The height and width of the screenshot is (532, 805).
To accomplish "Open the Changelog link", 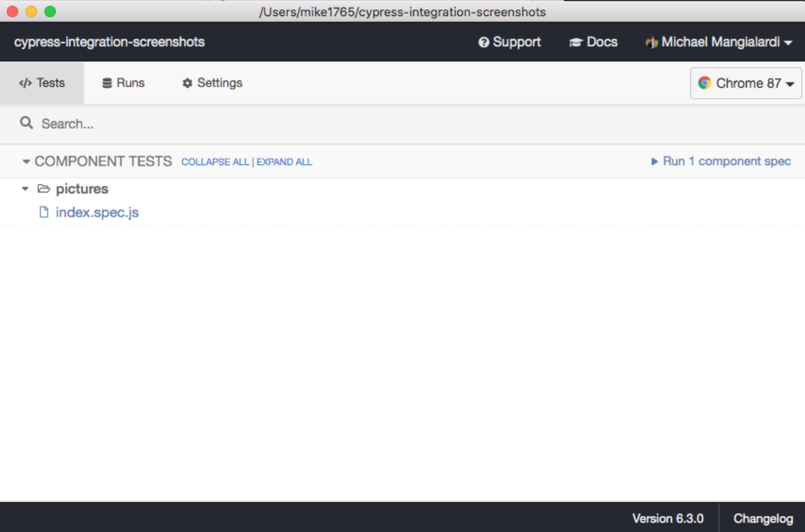I will 763,518.
